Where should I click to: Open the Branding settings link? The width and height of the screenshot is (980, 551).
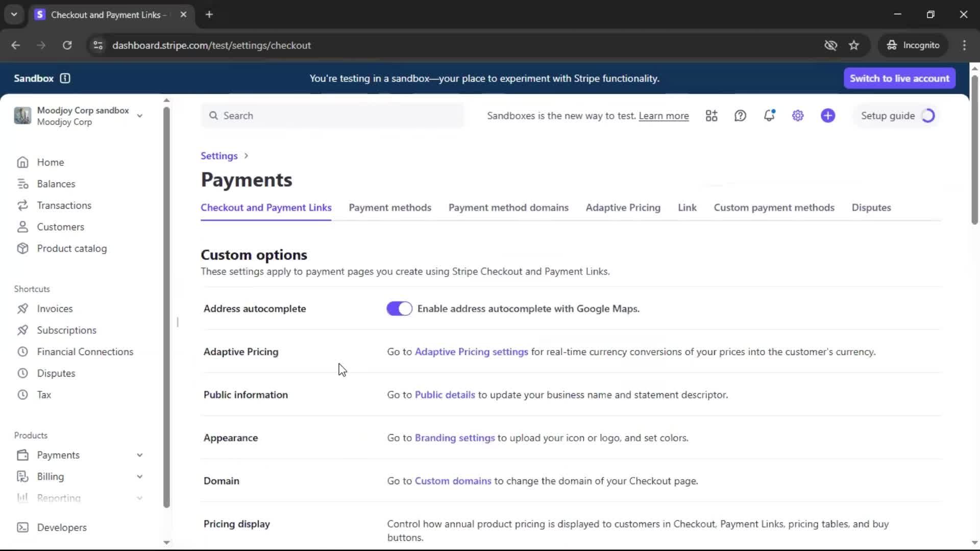tap(454, 438)
